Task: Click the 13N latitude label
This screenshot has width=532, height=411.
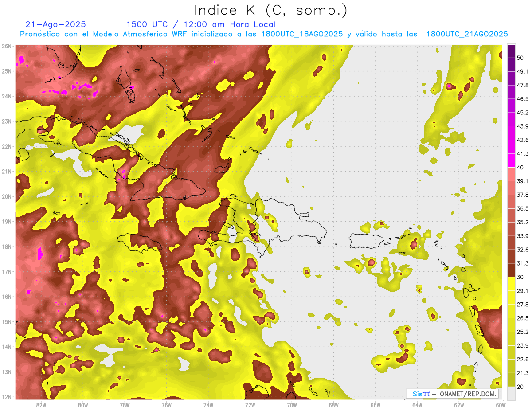Action: coord(7,372)
